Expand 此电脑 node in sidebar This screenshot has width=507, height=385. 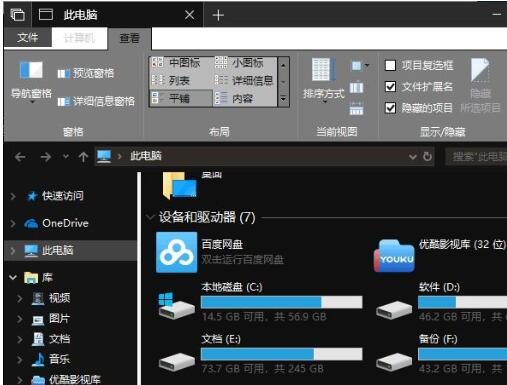(x=13, y=251)
